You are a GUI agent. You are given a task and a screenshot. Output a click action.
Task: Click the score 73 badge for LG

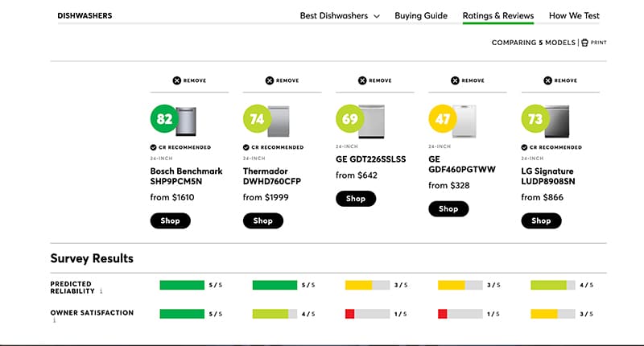[535, 118]
